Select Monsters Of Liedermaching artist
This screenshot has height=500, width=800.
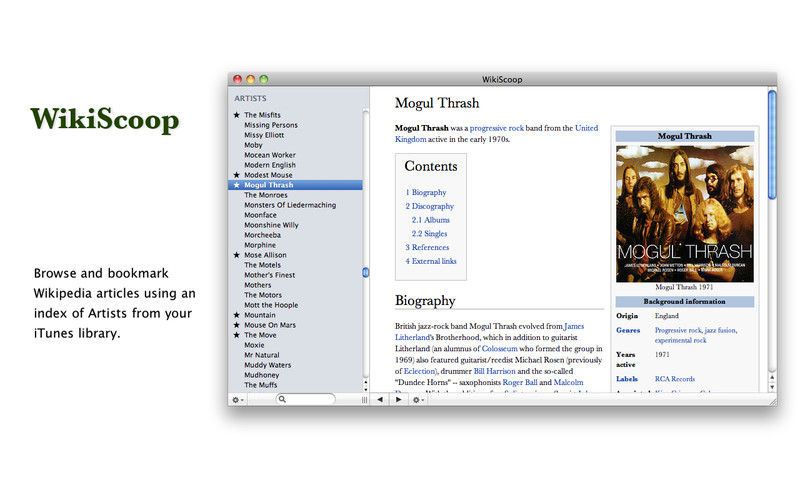(x=290, y=205)
